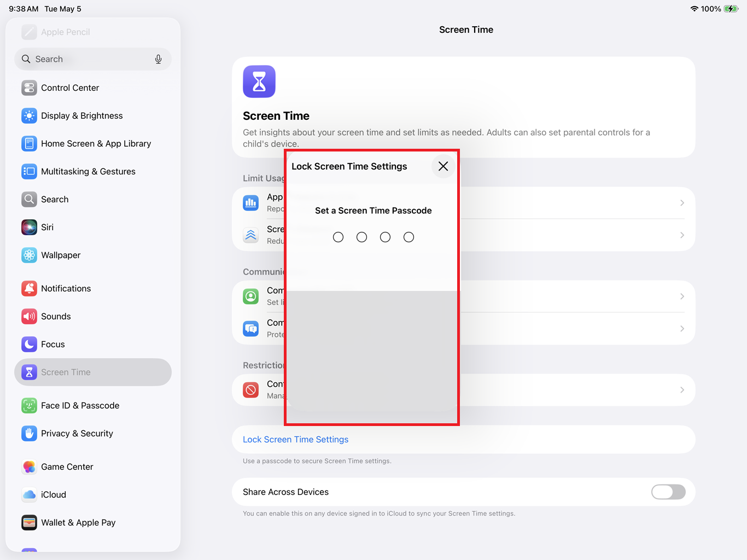
Task: Open the blue Communication Safety row chevron
Action: [x=682, y=329]
